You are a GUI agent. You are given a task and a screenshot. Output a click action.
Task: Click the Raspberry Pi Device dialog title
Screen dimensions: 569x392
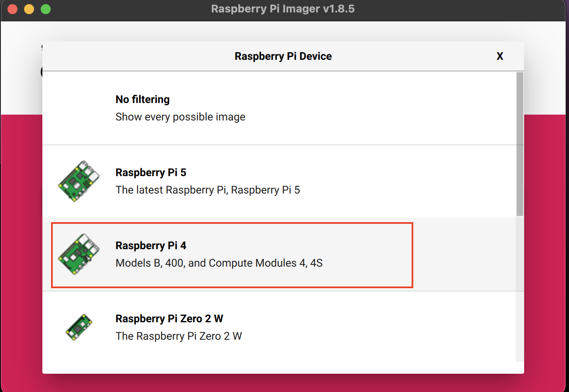(283, 56)
